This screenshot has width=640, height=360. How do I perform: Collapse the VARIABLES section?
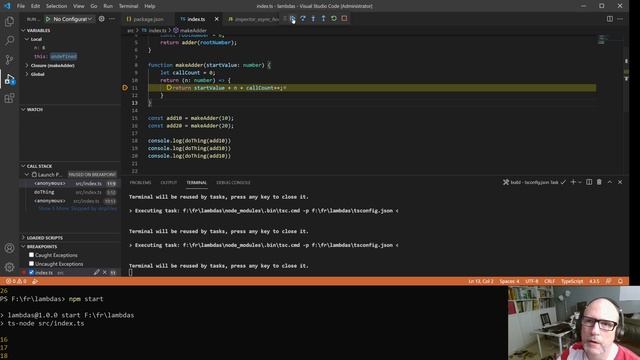pos(38,31)
